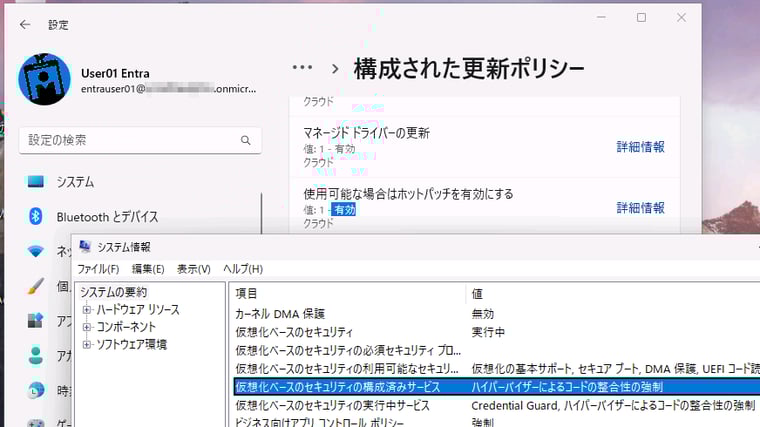Expand the ハードウェア リソース tree node
This screenshot has height=427, width=760.
click(87, 310)
